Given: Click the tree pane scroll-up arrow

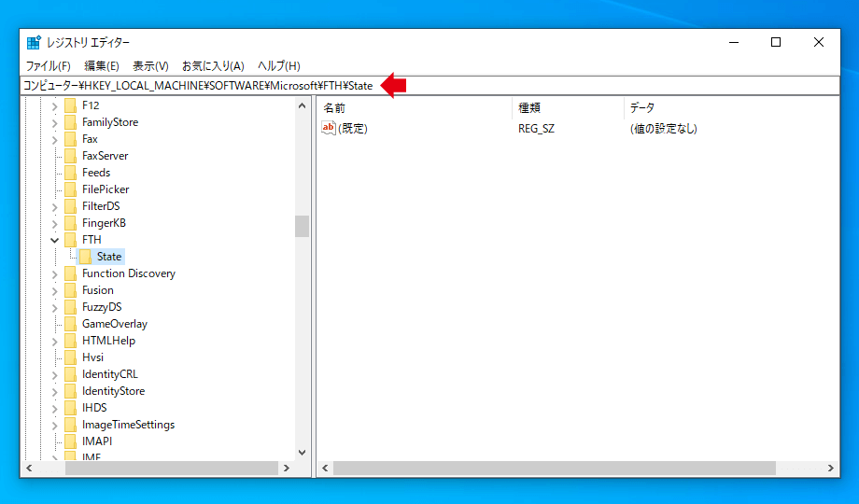Looking at the screenshot, I should (x=302, y=105).
